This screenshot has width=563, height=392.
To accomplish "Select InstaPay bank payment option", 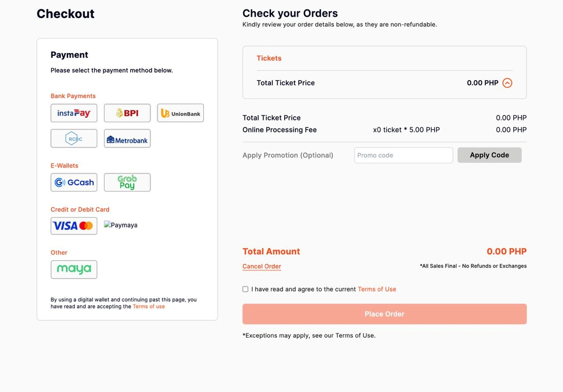I will 74,113.
